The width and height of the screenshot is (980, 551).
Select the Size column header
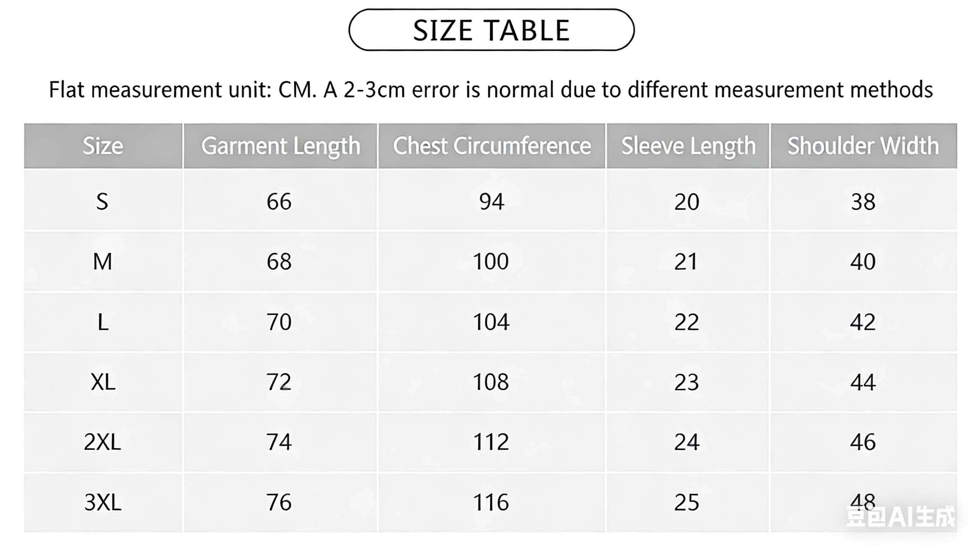coord(103,146)
